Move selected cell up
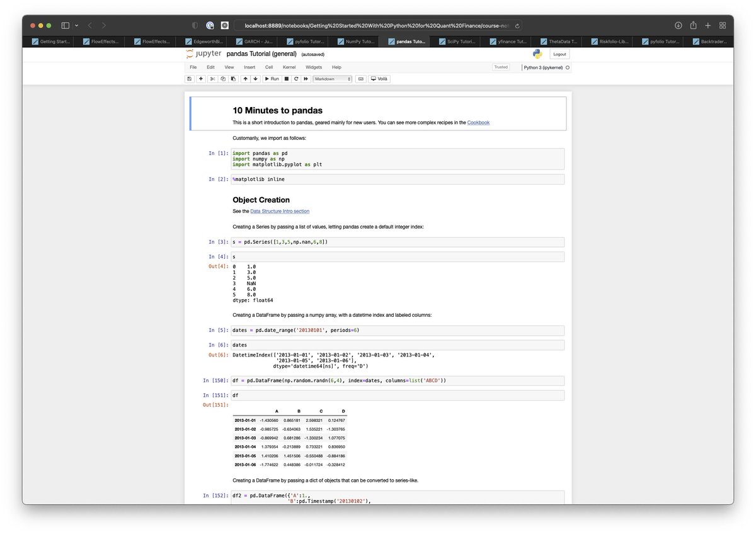The width and height of the screenshot is (756, 534). click(x=246, y=79)
